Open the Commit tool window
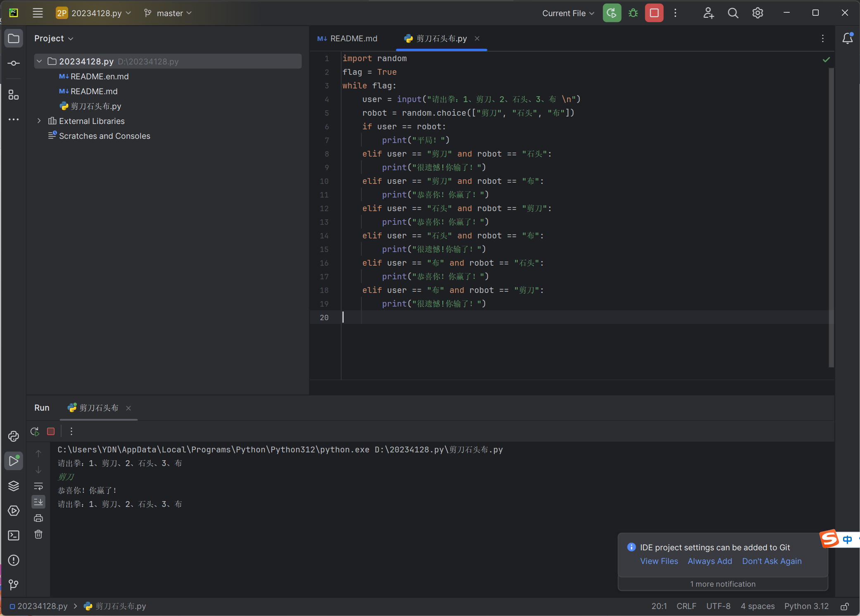This screenshot has height=616, width=860. [x=14, y=63]
